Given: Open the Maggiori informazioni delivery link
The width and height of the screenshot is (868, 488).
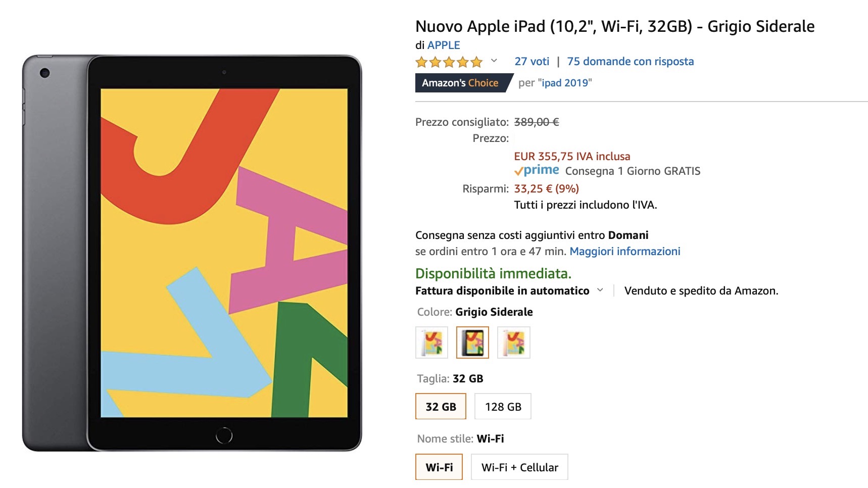Looking at the screenshot, I should (x=624, y=252).
